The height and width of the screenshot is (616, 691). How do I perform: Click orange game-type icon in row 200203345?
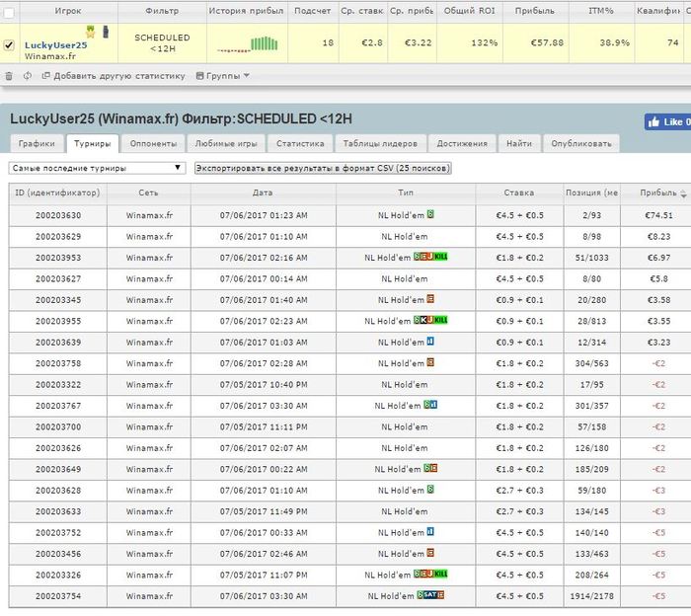(x=430, y=299)
